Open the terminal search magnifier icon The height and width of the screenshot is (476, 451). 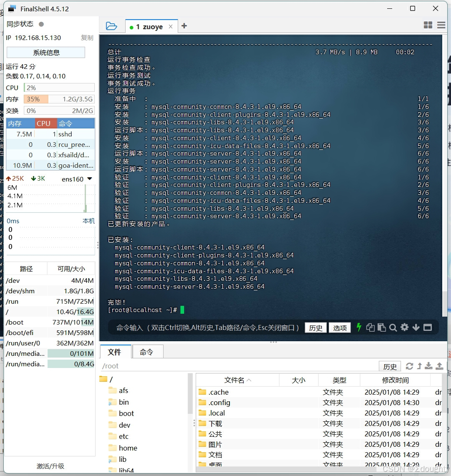pyautogui.click(x=393, y=327)
